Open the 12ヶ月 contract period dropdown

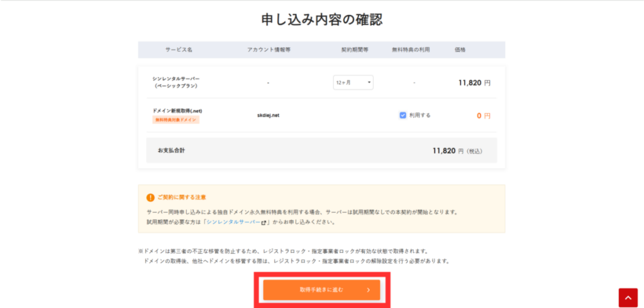coord(352,82)
